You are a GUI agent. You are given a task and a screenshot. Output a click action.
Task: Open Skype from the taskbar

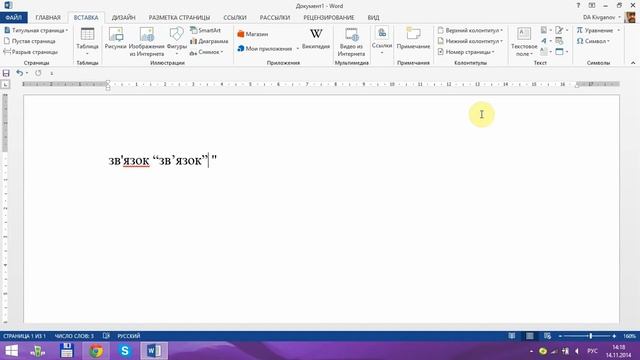click(125, 351)
